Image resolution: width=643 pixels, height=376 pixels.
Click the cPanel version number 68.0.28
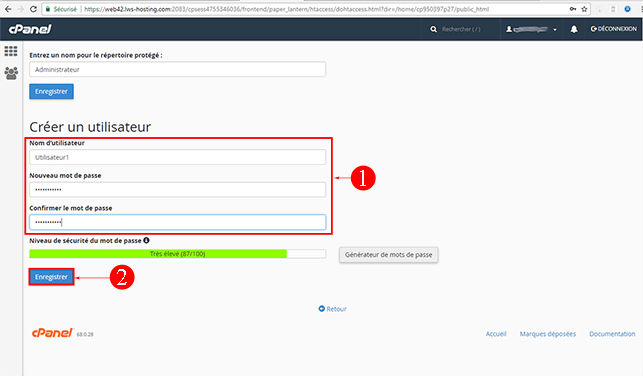pos(85,334)
